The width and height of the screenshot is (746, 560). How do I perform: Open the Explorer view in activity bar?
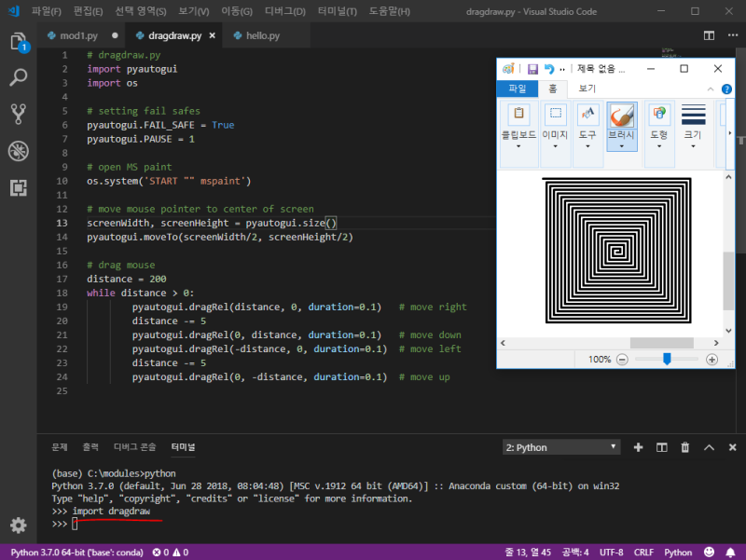18,42
